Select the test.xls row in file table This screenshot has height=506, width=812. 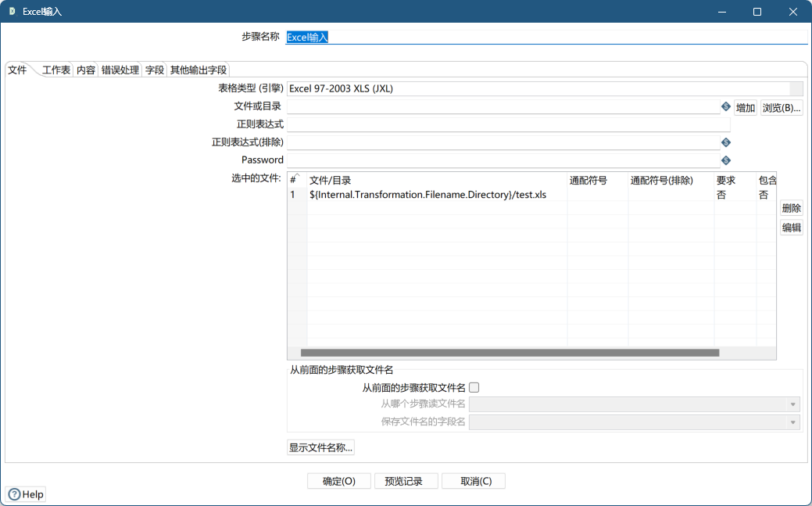coord(427,195)
